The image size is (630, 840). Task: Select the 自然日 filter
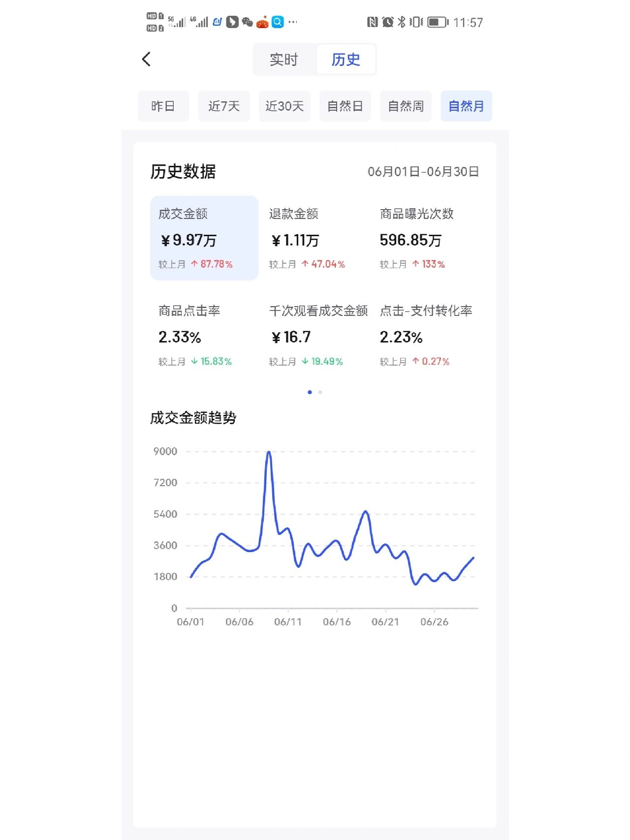coord(345,106)
